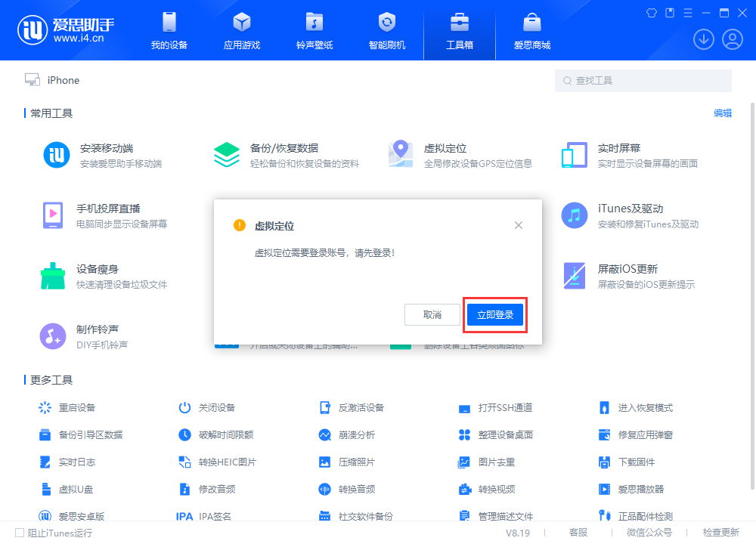
Task: Click the download arrow icon near top right
Action: [x=704, y=39]
